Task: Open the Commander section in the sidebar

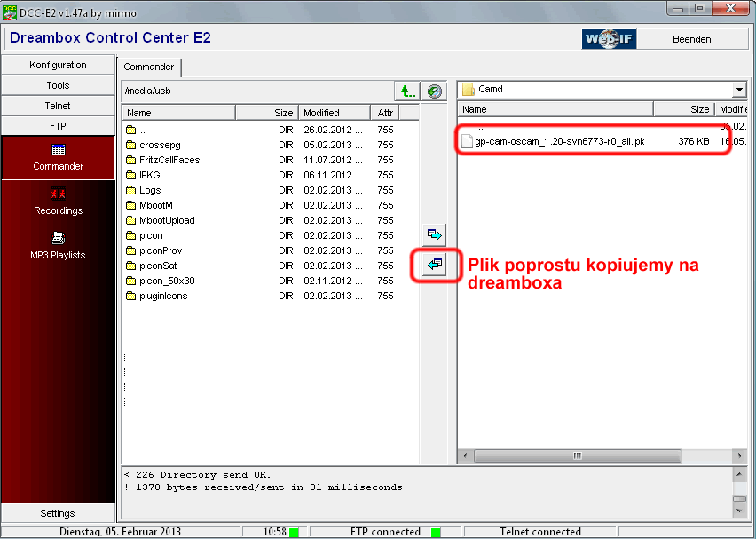Action: coord(59,157)
